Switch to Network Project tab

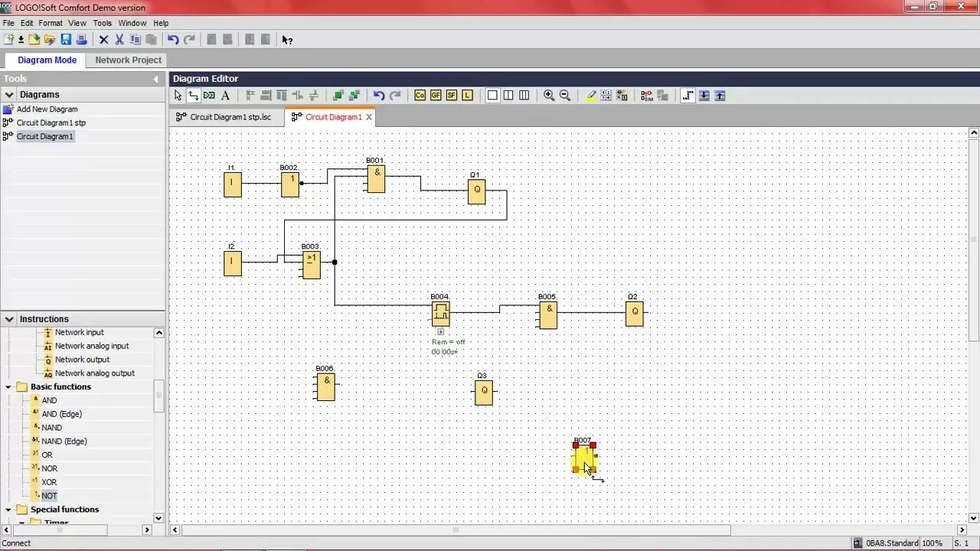click(128, 60)
